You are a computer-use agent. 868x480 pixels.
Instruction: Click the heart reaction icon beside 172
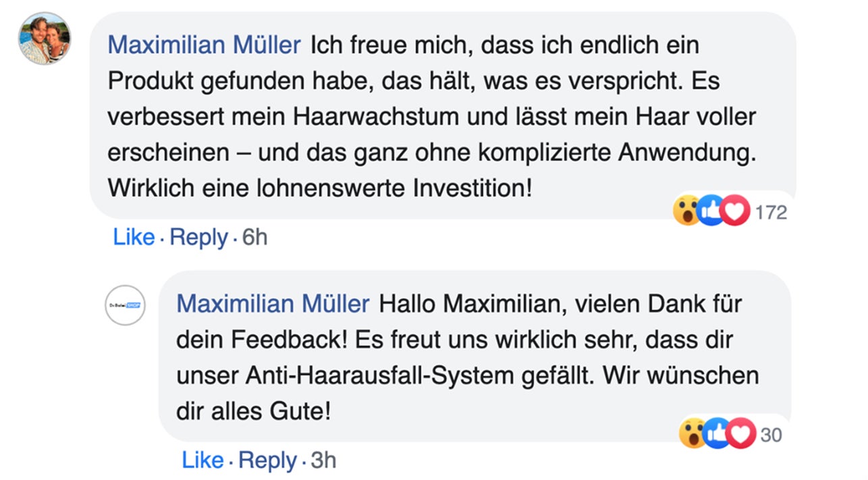click(x=736, y=212)
